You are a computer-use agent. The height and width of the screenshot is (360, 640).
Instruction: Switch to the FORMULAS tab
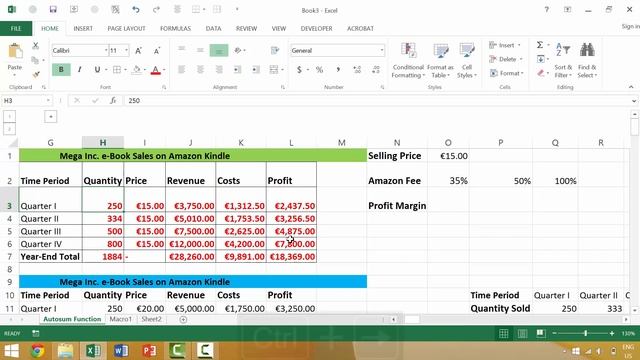[x=175, y=29]
